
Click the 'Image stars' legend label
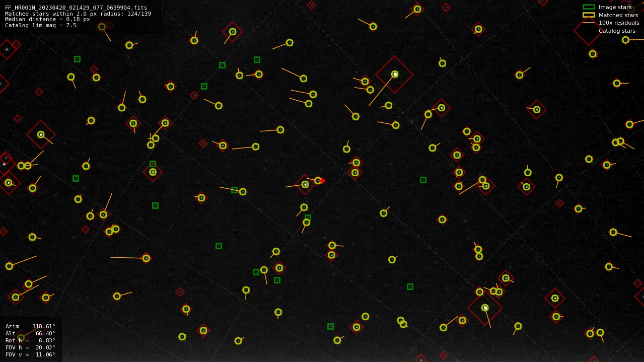[x=615, y=8]
